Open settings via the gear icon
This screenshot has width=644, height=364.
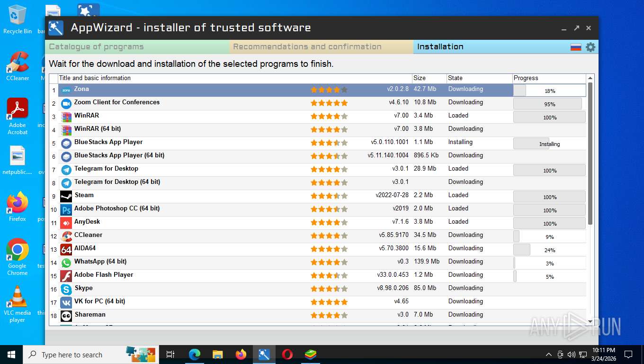(590, 47)
